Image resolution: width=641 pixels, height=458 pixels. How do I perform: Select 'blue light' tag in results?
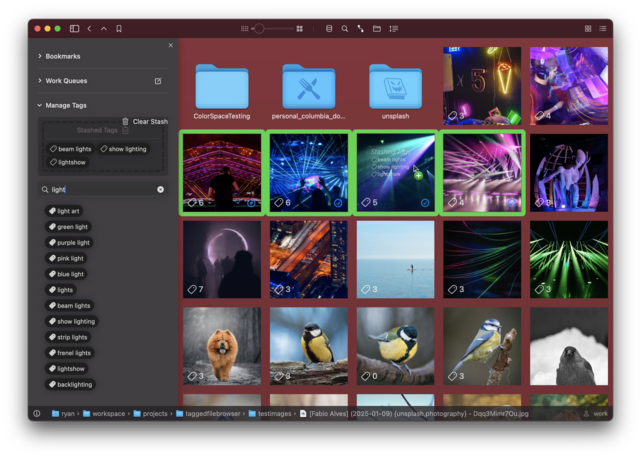pos(66,274)
